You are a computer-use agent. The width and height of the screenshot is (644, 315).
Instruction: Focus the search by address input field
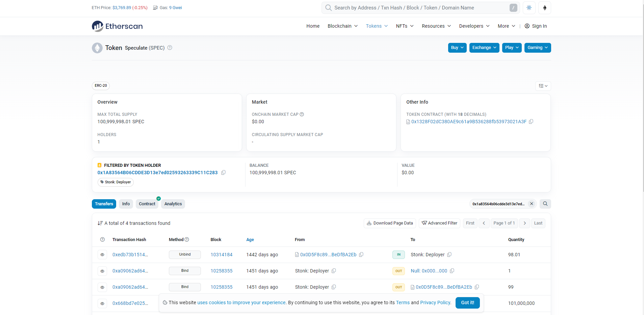click(x=420, y=8)
